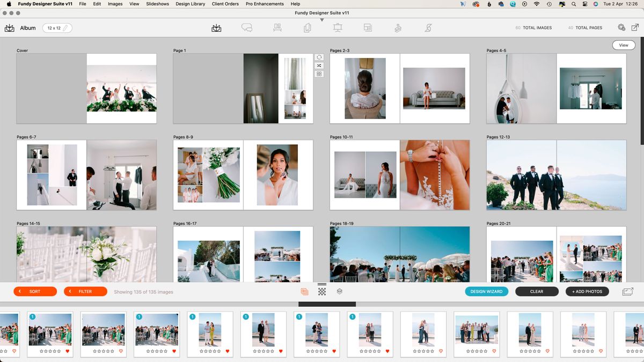The width and height of the screenshot is (644, 362).
Task: Click the shuffle icon on the Page 1 spread
Action: point(319,65)
